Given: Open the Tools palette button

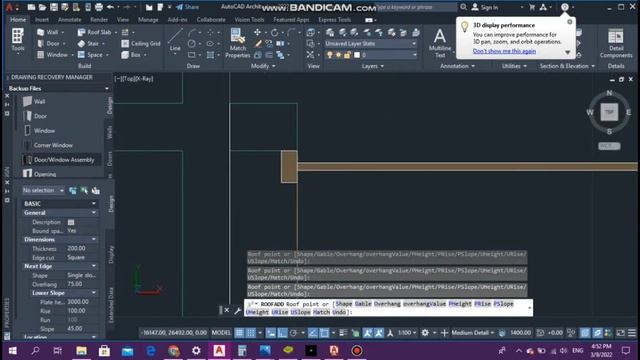Looking at the screenshot, I should 18,40.
